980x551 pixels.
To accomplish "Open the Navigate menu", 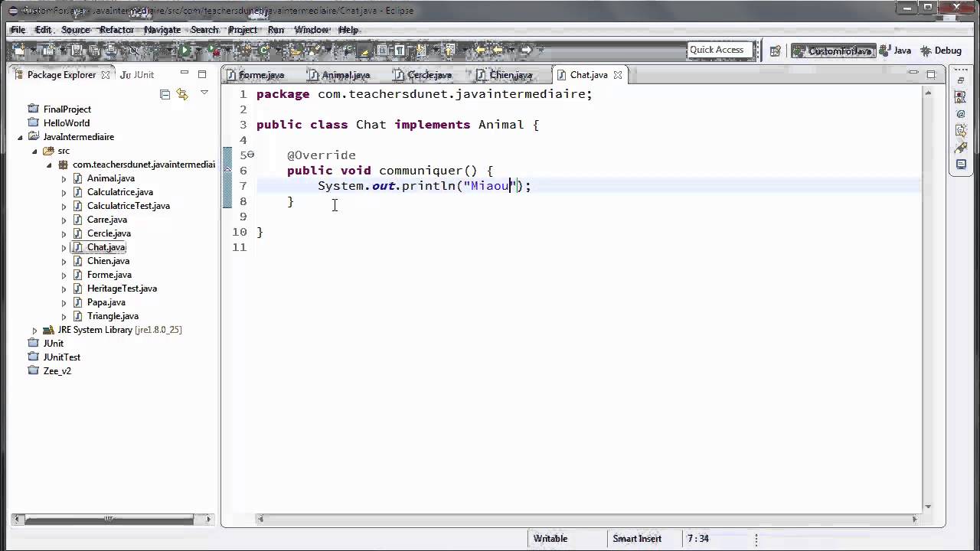I will pyautogui.click(x=162, y=30).
